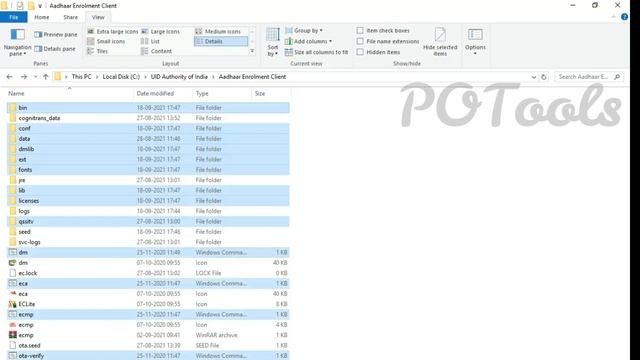The height and width of the screenshot is (360, 640).
Task: Open the Add columns dropdown
Action: click(308, 41)
